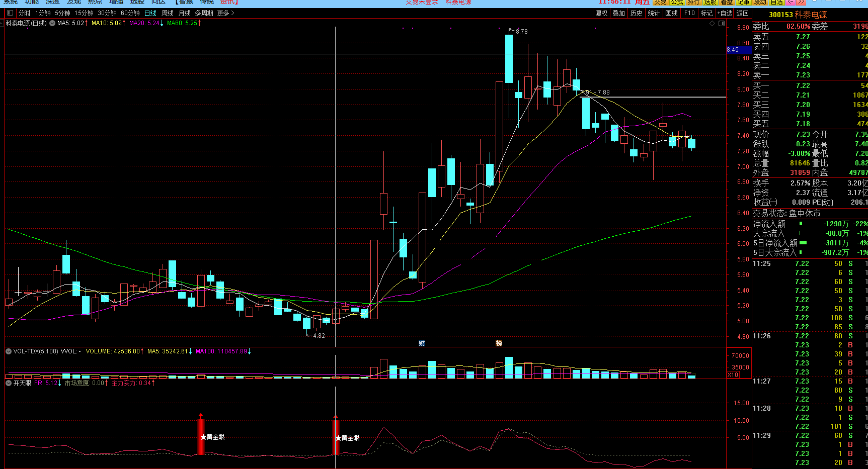Open the 看盘 button
868x469 pixels.
[x=727, y=3]
